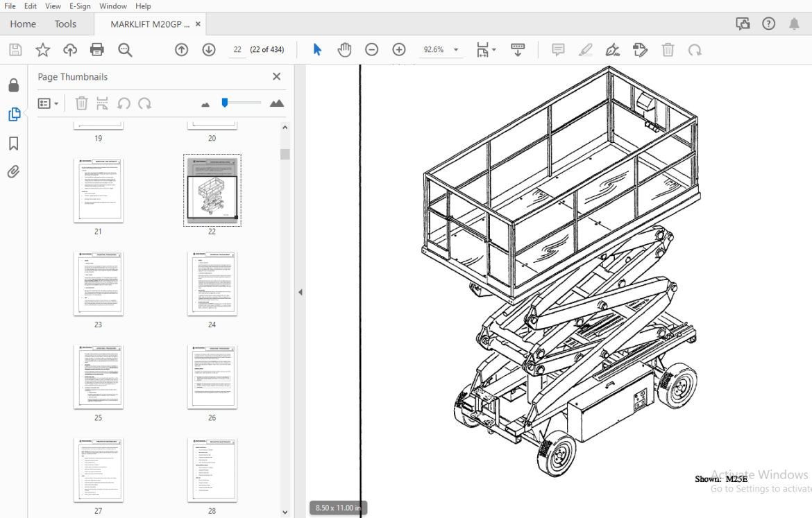Collapse the navigation pane arrow

[301, 293]
